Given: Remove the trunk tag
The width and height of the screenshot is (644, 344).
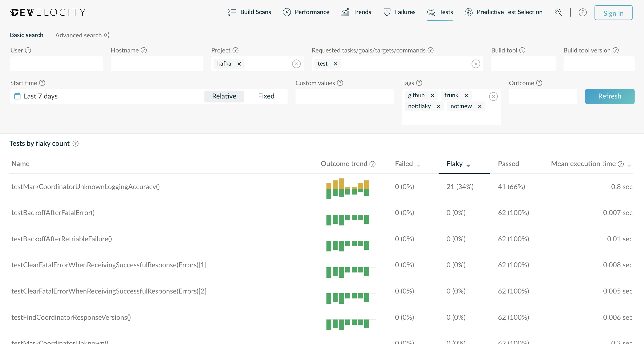Looking at the screenshot, I should click(x=466, y=95).
